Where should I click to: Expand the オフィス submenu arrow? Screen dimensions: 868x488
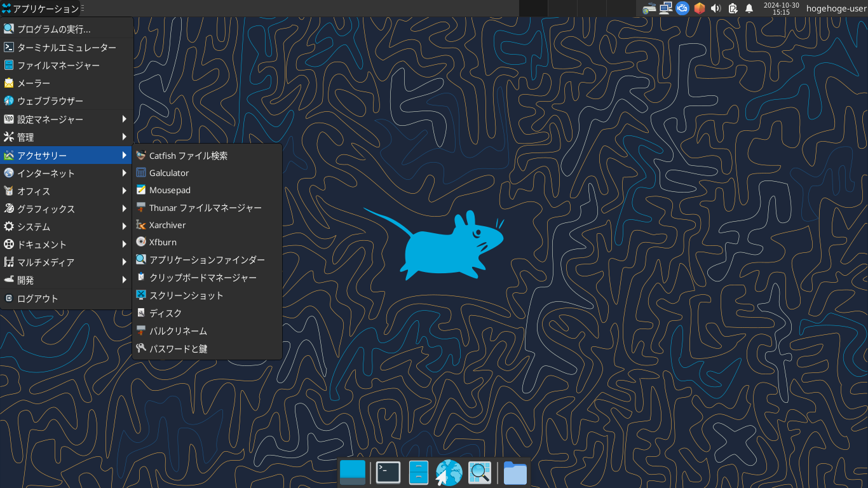tap(125, 191)
